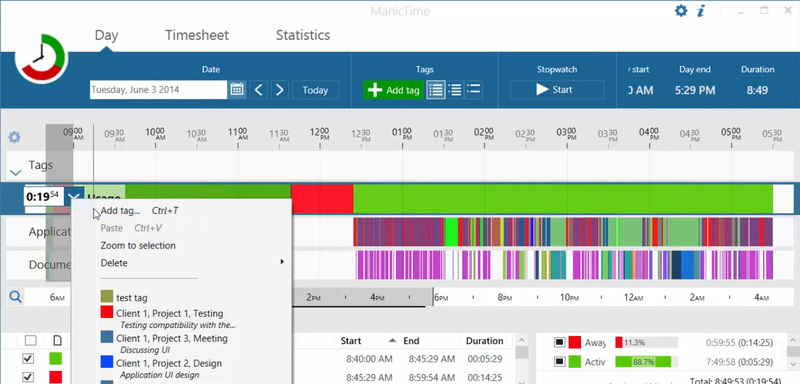Toggle the header checkbox in list
The height and width of the screenshot is (384, 800).
31,341
